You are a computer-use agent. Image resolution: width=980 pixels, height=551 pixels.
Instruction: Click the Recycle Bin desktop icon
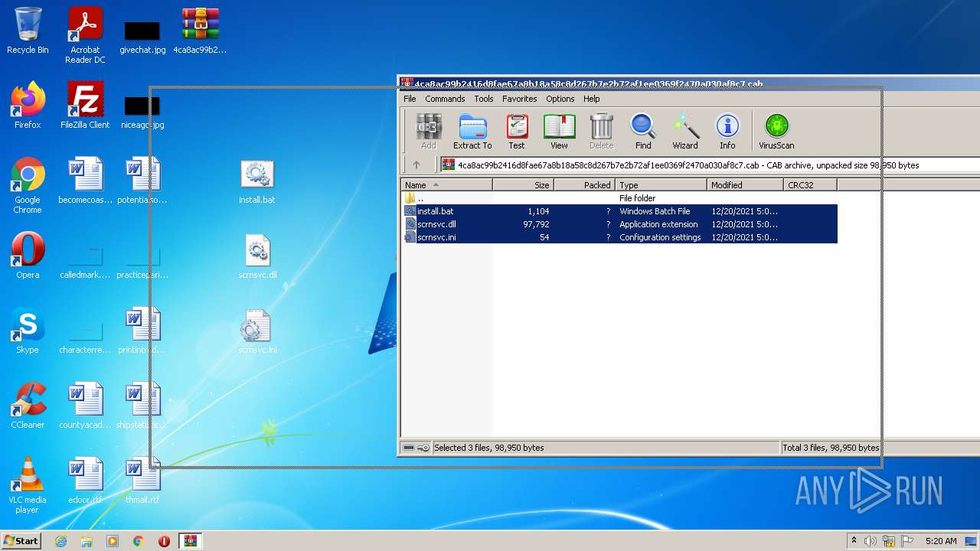[x=28, y=31]
